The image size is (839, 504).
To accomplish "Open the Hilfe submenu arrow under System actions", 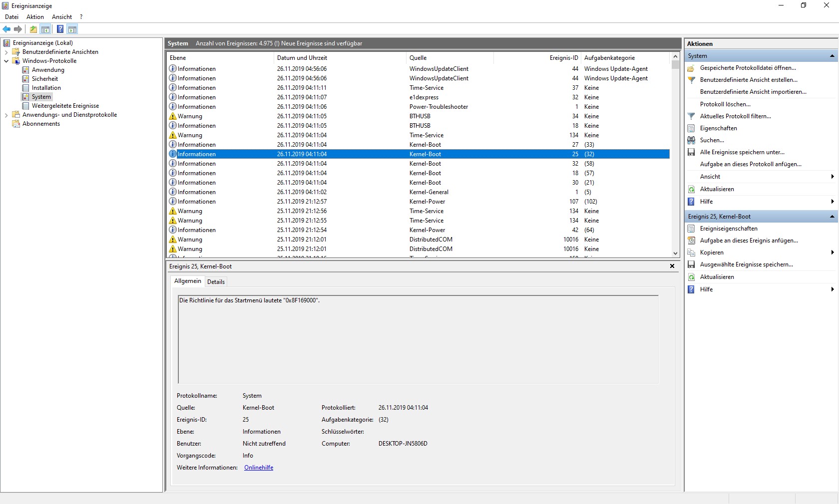I will (833, 202).
